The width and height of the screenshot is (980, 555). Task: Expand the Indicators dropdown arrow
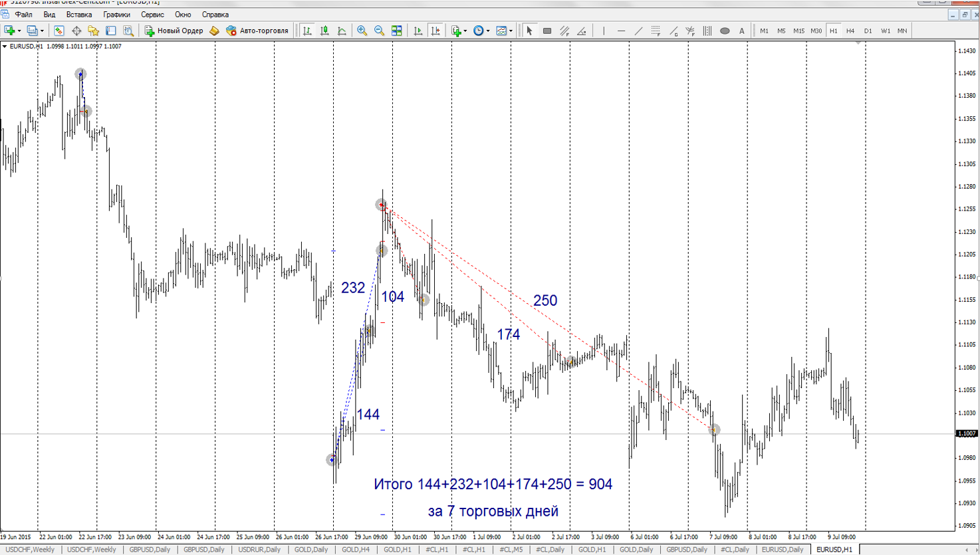pyautogui.click(x=465, y=31)
